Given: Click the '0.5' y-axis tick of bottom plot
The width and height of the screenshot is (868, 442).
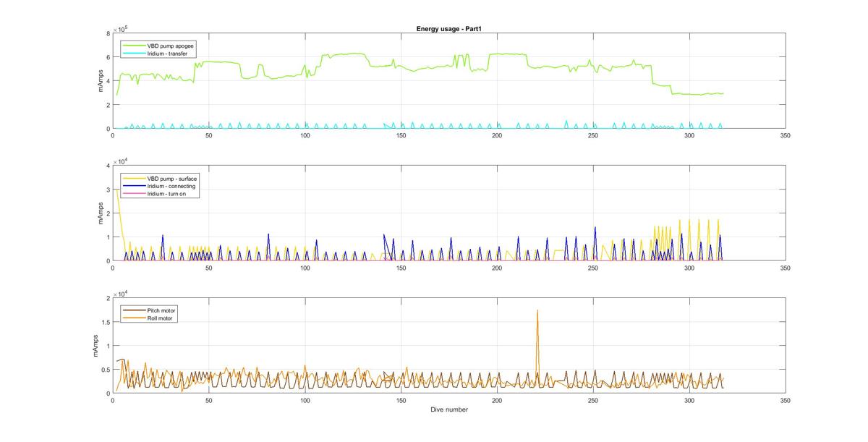Looking at the screenshot, I should click(104, 370).
